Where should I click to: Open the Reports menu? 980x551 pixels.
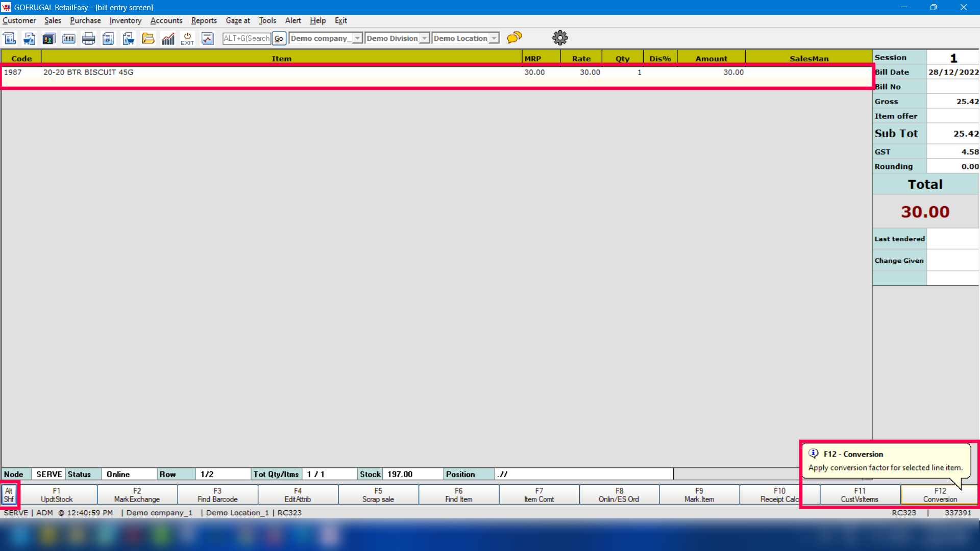coord(204,20)
